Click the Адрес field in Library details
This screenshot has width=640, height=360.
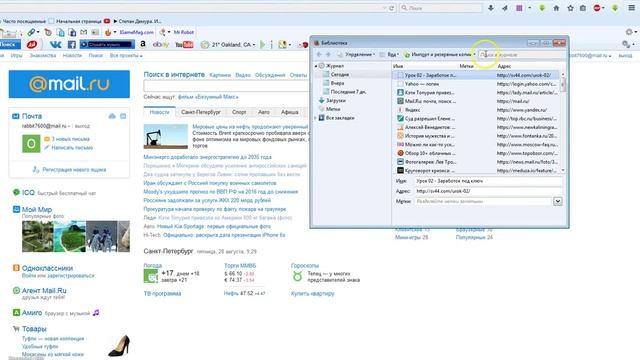pos(488,191)
